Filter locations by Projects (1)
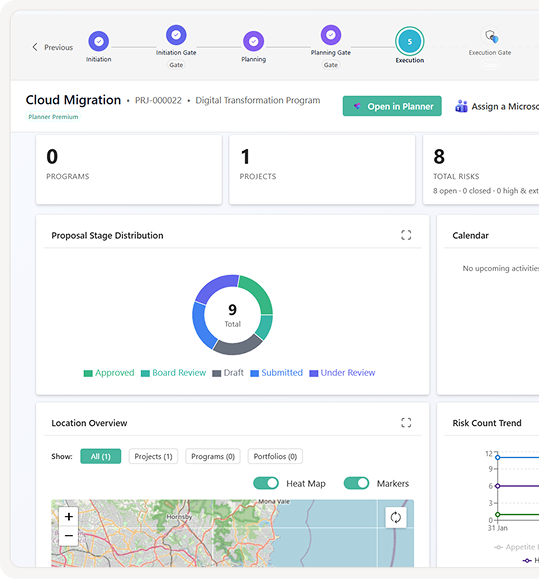Viewport: 539px width, 579px height. click(x=153, y=456)
